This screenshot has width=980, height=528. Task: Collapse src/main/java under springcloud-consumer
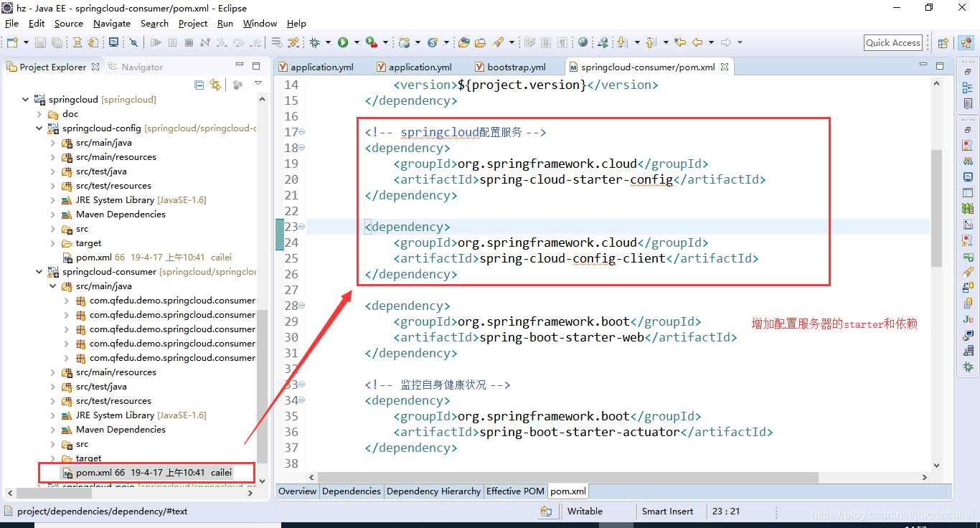(53, 286)
